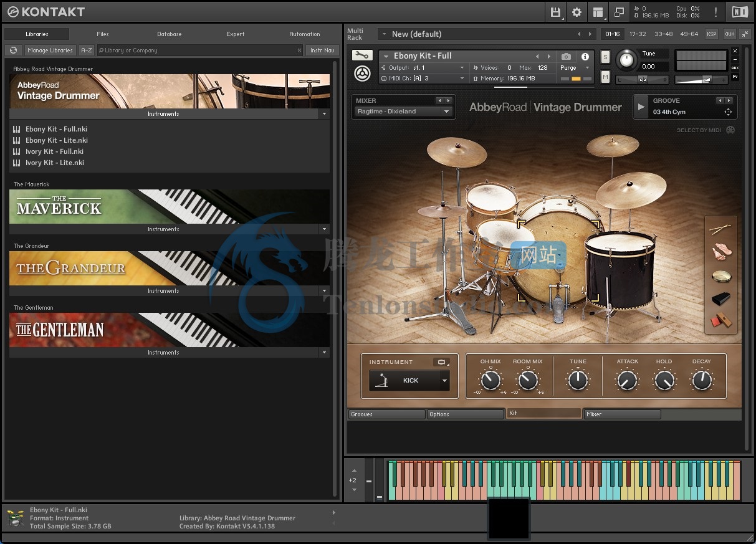Click the Library or Company search field
Image resolution: width=756 pixels, height=544 pixels.
[x=199, y=50]
